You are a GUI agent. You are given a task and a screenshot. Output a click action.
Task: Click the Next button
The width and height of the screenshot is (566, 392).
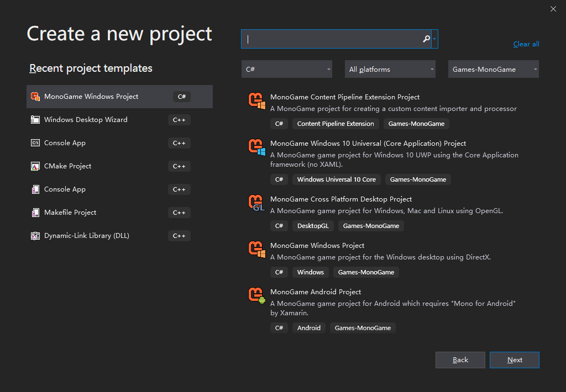(x=515, y=360)
